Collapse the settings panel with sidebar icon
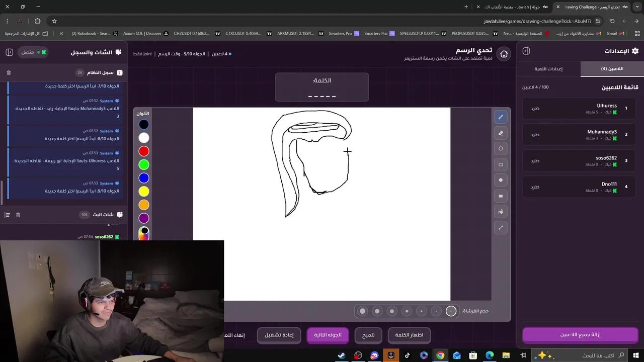The image size is (644, 362). tap(526, 51)
